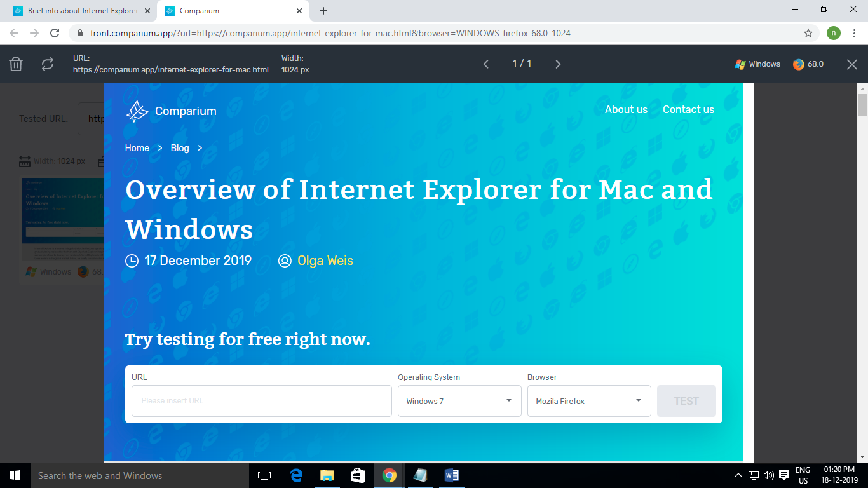Launch Microsoft Edge from the taskbar
This screenshot has width=868, height=488.
(x=296, y=475)
